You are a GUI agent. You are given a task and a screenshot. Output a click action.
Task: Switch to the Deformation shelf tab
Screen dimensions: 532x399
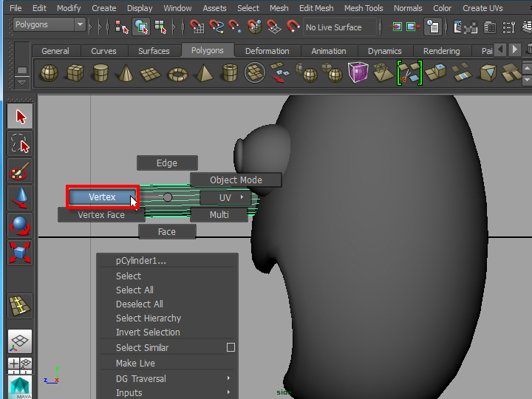[x=267, y=51]
